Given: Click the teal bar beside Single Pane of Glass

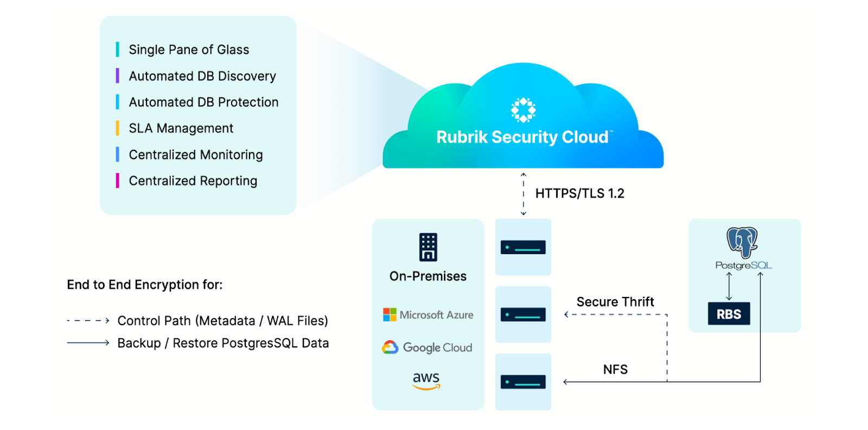Looking at the screenshot, I should coord(117,49).
